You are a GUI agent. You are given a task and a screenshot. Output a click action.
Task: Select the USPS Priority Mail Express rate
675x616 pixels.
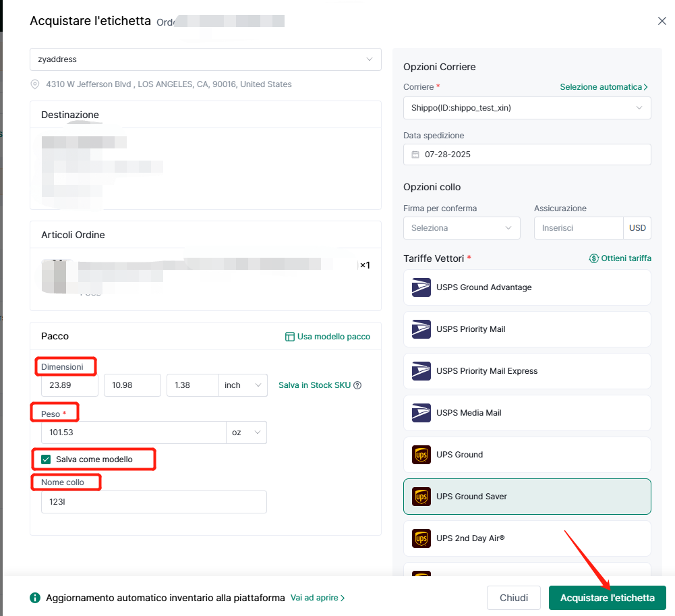527,371
